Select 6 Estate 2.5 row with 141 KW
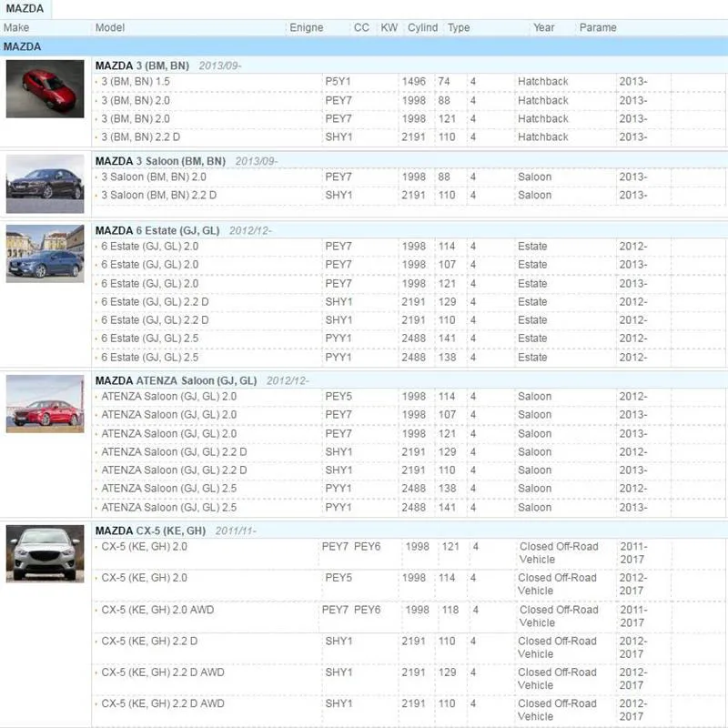Viewport: 728px width, 728px height. [x=409, y=339]
